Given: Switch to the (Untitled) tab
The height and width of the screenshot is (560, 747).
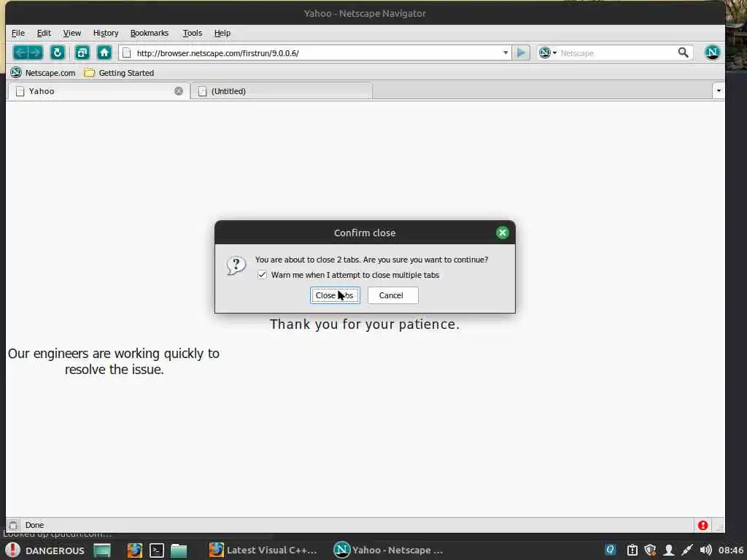Looking at the screenshot, I should coord(281,91).
